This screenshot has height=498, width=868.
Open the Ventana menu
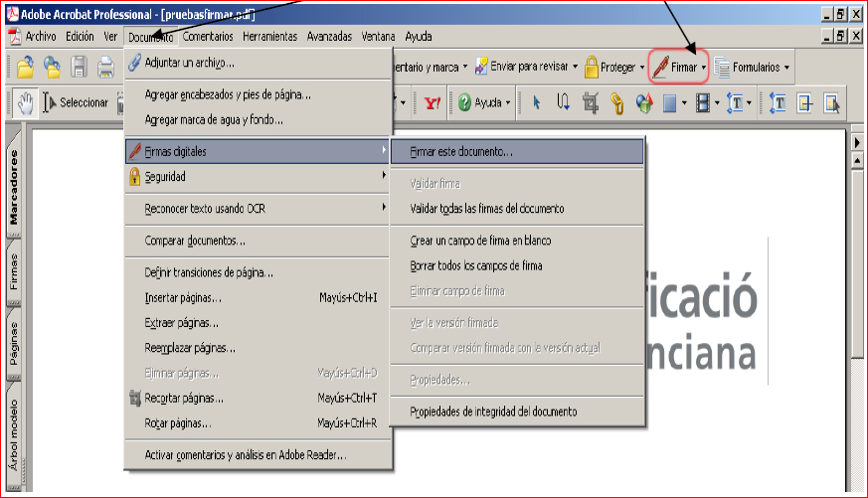tap(378, 37)
